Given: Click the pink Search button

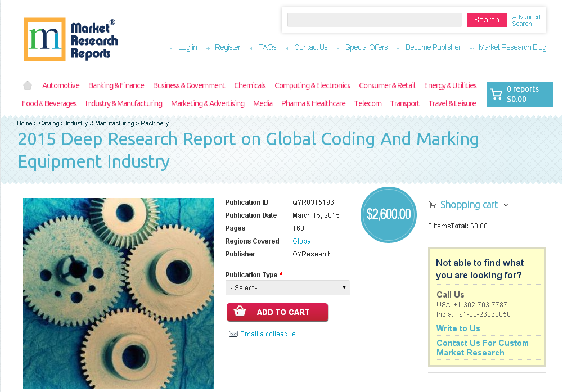Looking at the screenshot, I should point(487,20).
